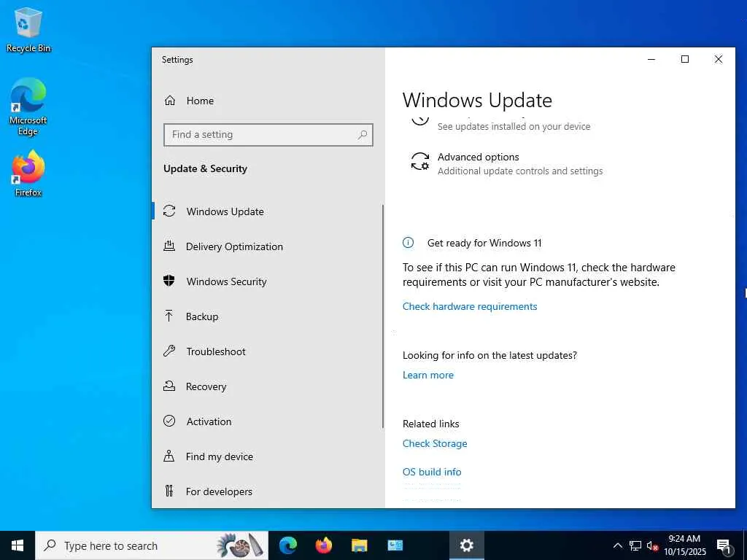747x560 pixels.
Task: Click the Windows Update page heading
Action: point(477,101)
